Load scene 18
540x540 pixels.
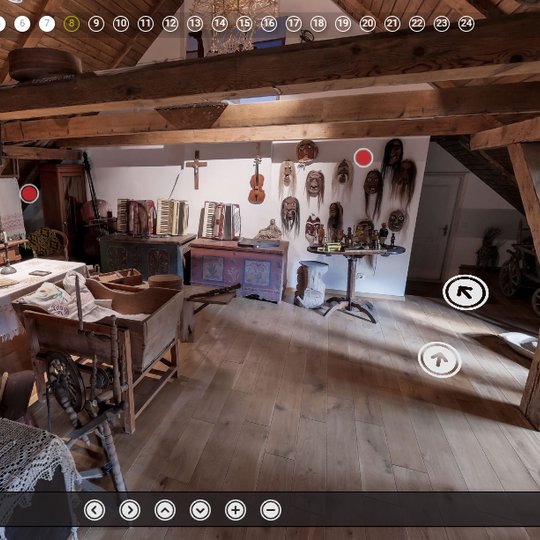pyautogui.click(x=318, y=24)
